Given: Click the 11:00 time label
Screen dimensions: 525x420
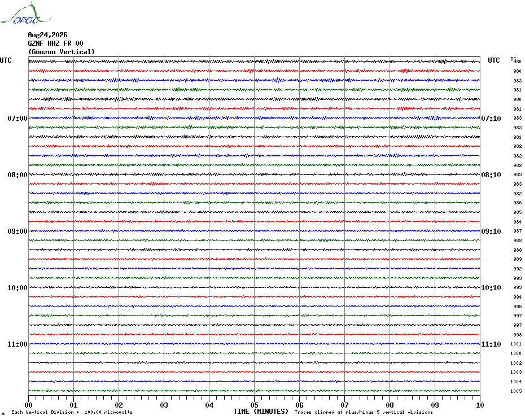Looking at the screenshot, I should (17, 344).
